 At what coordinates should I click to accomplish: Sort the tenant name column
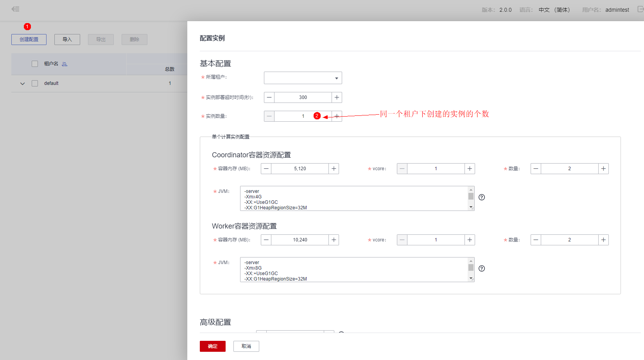[x=65, y=64]
